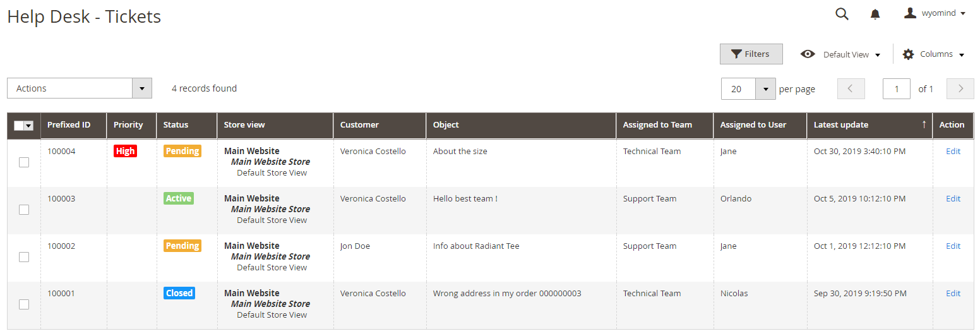The height and width of the screenshot is (336, 980).
Task: Open the select-all checkbox dropdown in header
Action: [x=28, y=126]
